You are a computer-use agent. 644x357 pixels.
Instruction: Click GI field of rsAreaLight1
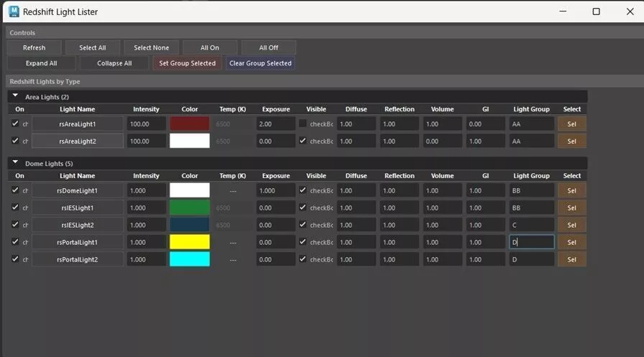point(485,124)
